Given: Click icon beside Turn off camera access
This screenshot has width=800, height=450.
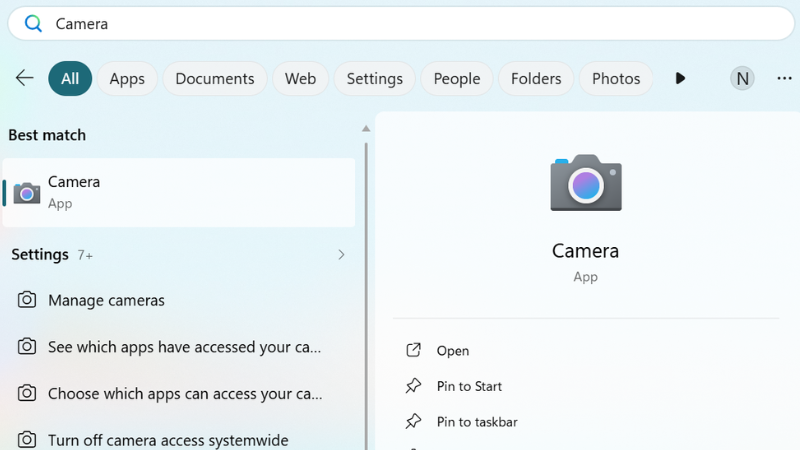Looking at the screenshot, I should (27, 439).
